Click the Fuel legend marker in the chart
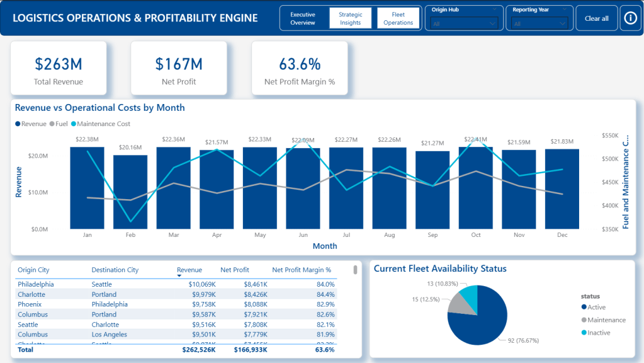Screen dimensions: 644x363 (52, 124)
